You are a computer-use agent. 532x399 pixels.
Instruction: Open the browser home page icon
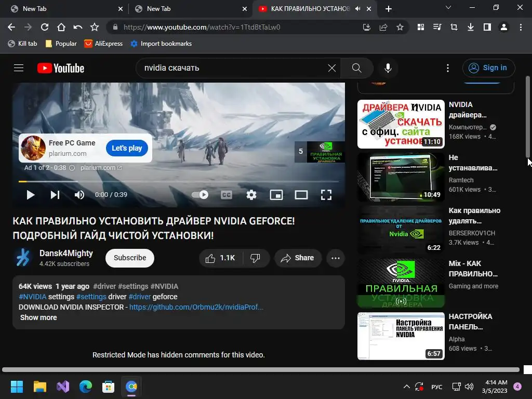(x=61, y=27)
